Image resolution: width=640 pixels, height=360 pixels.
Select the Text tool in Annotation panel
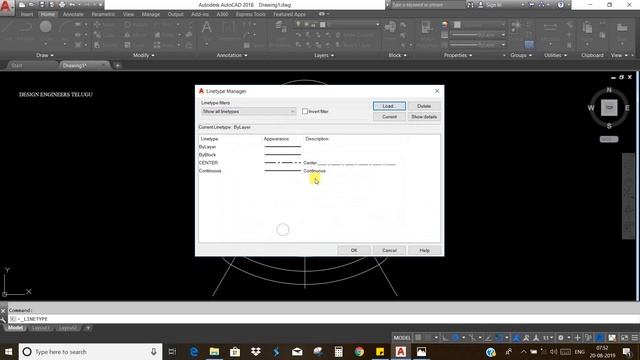click(x=207, y=28)
